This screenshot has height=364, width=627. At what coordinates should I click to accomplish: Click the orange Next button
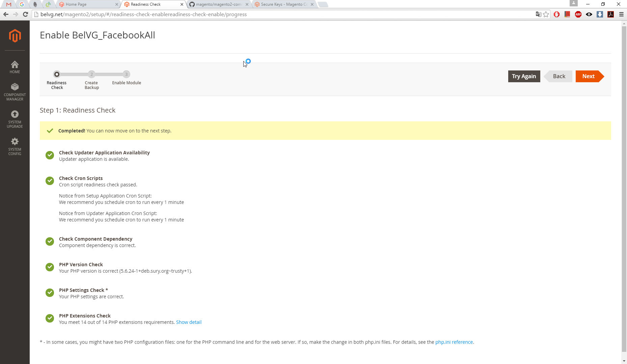click(589, 76)
